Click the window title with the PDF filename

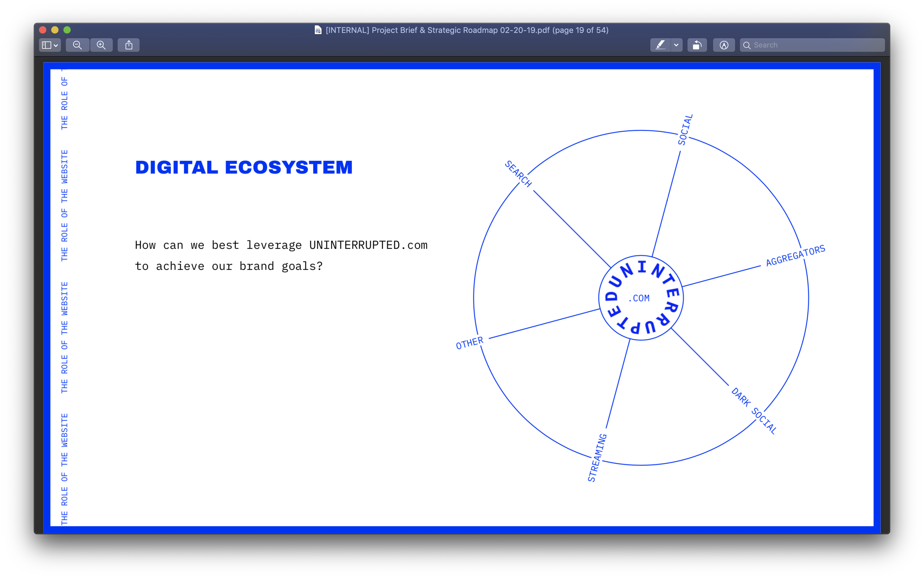pos(467,30)
